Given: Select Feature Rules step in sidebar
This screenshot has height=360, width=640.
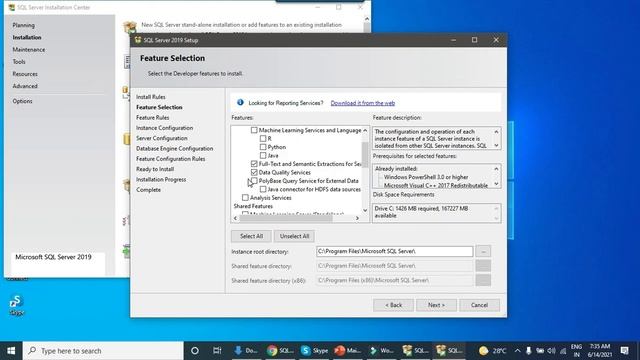Looking at the screenshot, I should [x=152, y=118].
